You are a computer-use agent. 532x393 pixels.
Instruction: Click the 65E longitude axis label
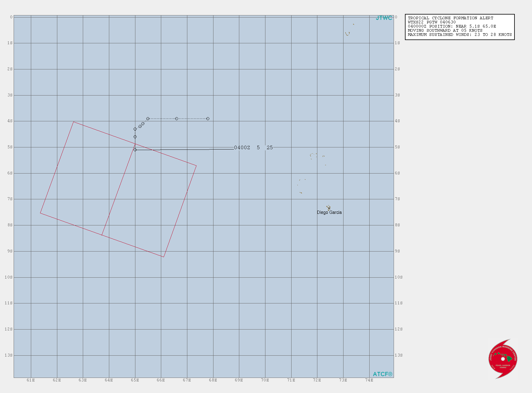(x=135, y=380)
